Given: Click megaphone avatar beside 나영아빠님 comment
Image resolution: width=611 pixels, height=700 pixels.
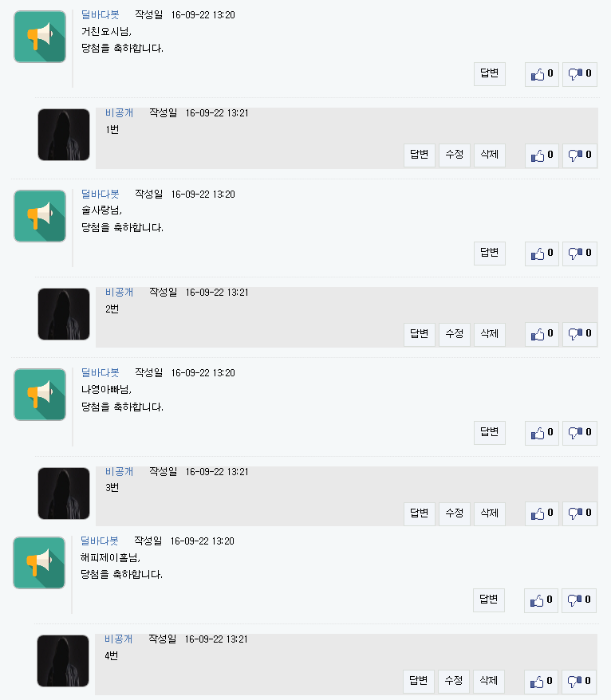Looking at the screenshot, I should 40,395.
